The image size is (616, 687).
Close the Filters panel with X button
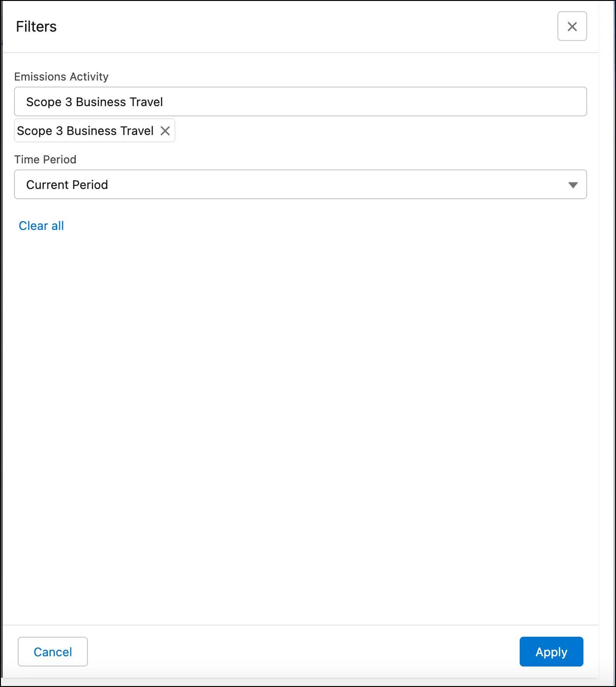[572, 27]
